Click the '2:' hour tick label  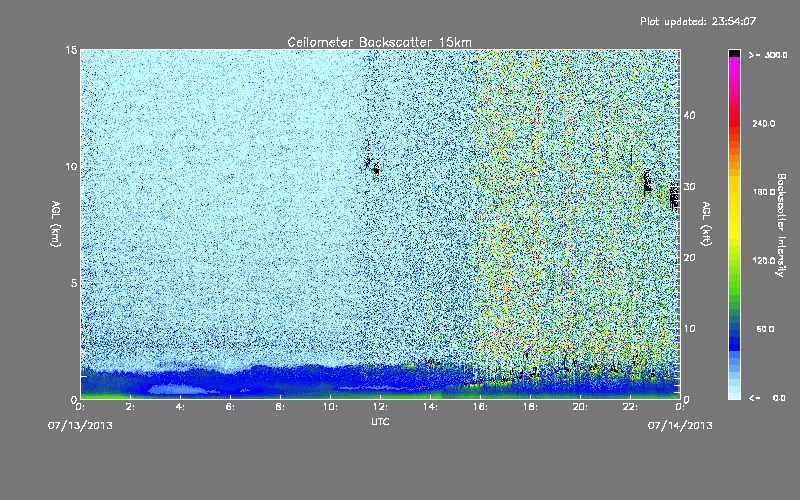(130, 407)
